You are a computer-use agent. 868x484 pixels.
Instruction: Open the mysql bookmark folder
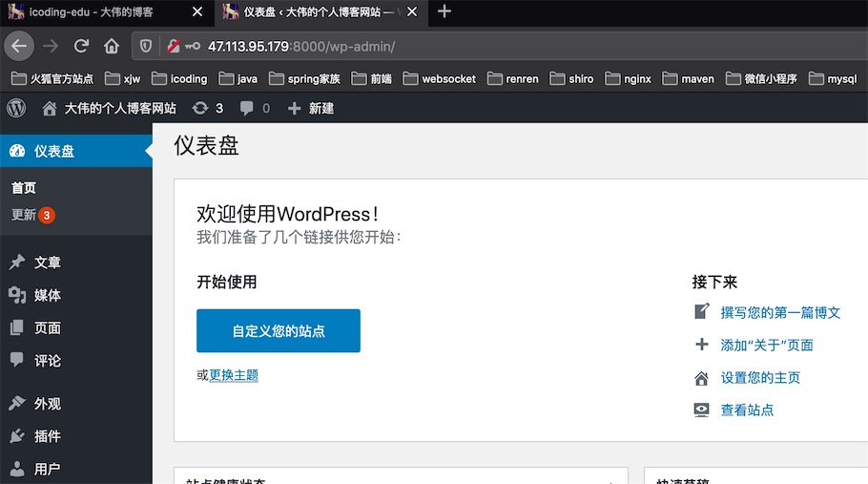click(x=833, y=78)
